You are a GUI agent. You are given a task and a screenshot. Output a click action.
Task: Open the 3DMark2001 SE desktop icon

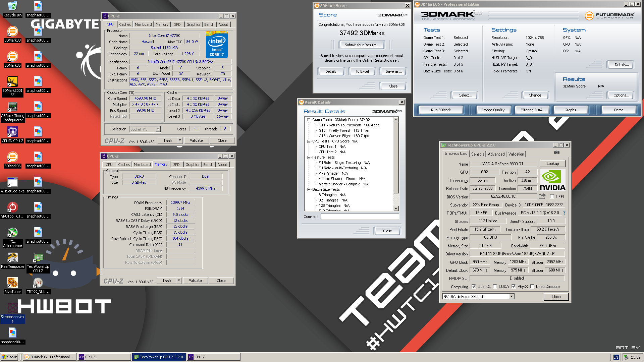[12, 86]
